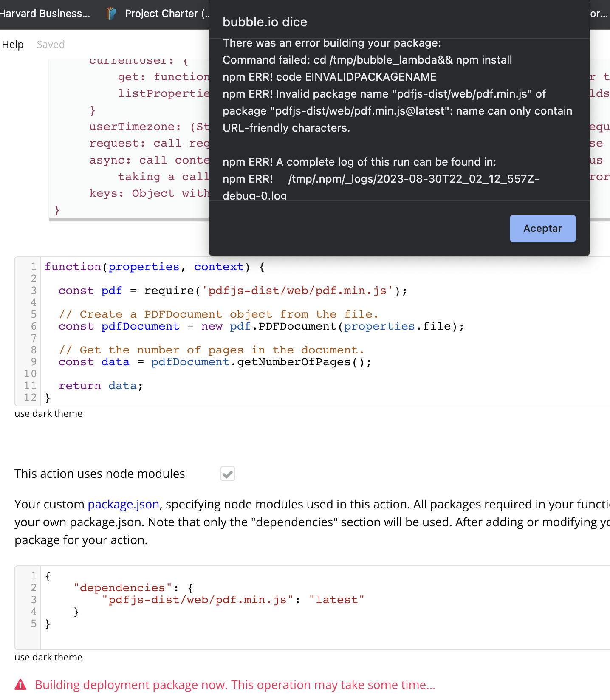The width and height of the screenshot is (610, 700).
Task: Click the "bubble.io dice" dialog title
Action: (265, 22)
